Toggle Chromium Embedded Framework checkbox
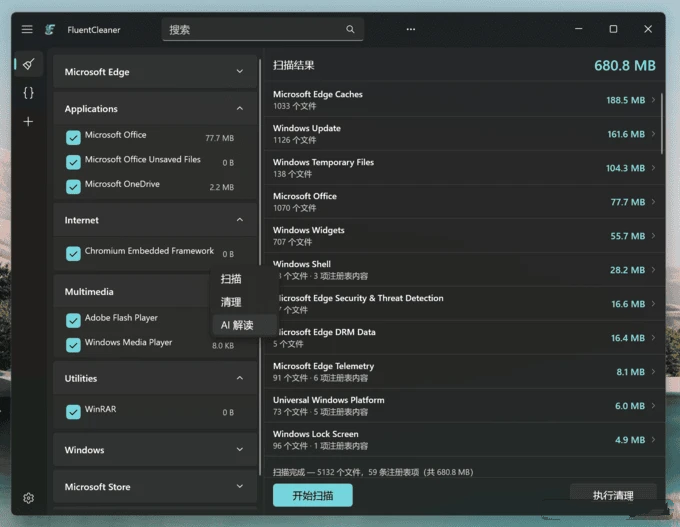Screen dimensions: 680x527 (73, 254)
